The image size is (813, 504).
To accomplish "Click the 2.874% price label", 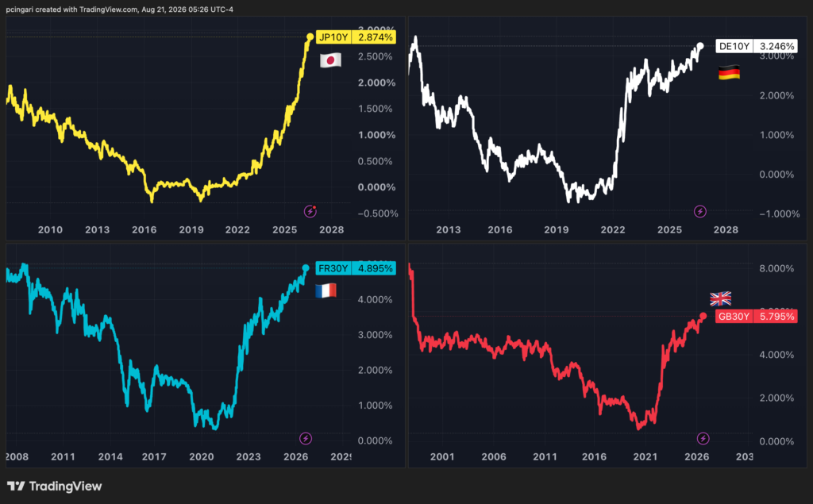I will [x=375, y=37].
